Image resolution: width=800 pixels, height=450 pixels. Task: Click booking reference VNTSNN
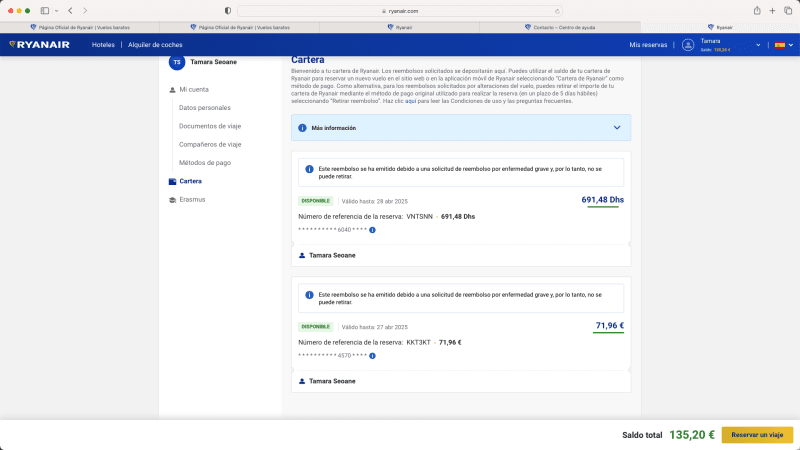[419, 217]
